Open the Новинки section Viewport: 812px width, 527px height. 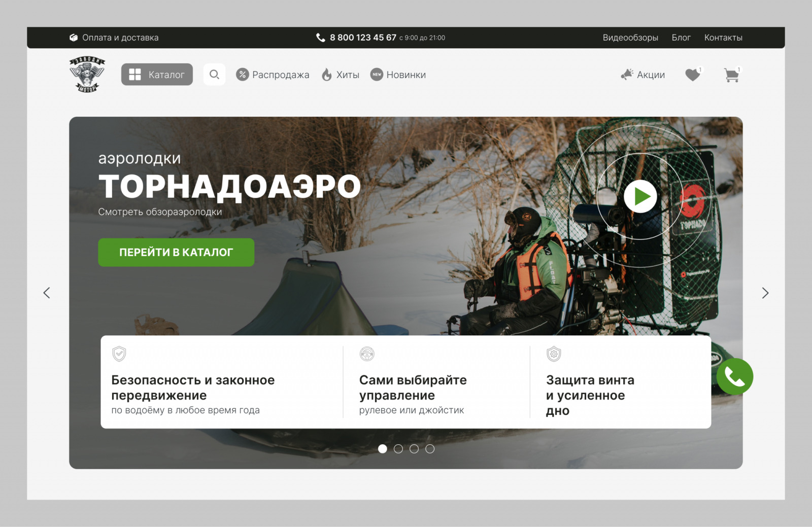[406, 75]
